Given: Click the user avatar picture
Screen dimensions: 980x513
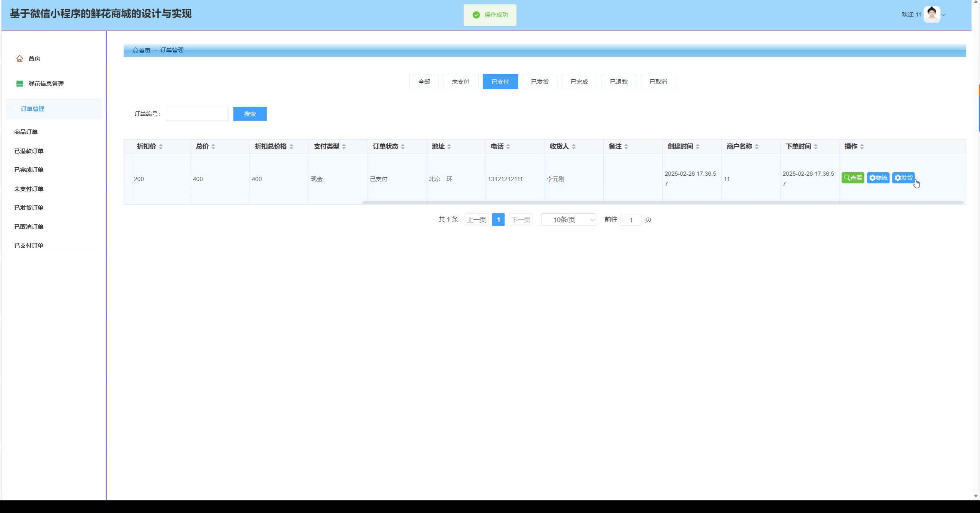Looking at the screenshot, I should point(931,15).
